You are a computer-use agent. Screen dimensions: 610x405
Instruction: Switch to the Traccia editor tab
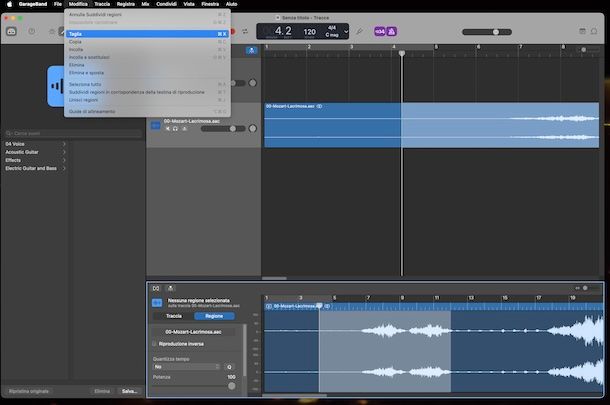174,316
